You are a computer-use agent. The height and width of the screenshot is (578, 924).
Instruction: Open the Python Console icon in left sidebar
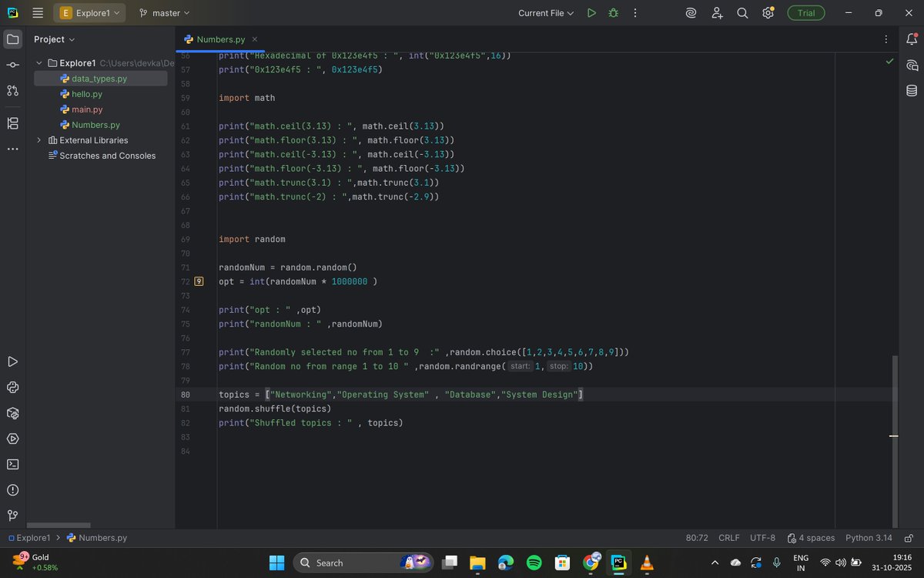(x=12, y=388)
